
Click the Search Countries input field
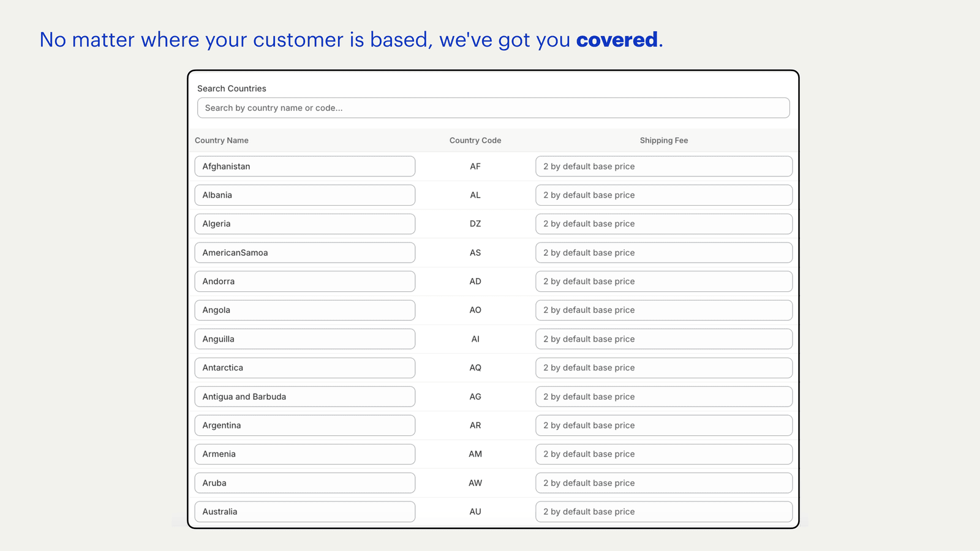coord(493,108)
